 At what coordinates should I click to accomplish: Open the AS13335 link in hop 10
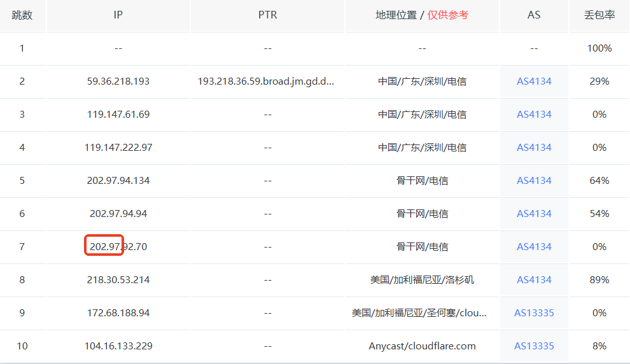click(x=533, y=346)
